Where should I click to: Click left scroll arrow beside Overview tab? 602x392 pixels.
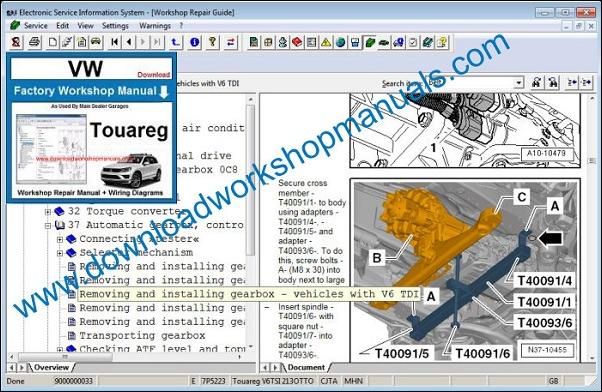pyautogui.click(x=12, y=367)
